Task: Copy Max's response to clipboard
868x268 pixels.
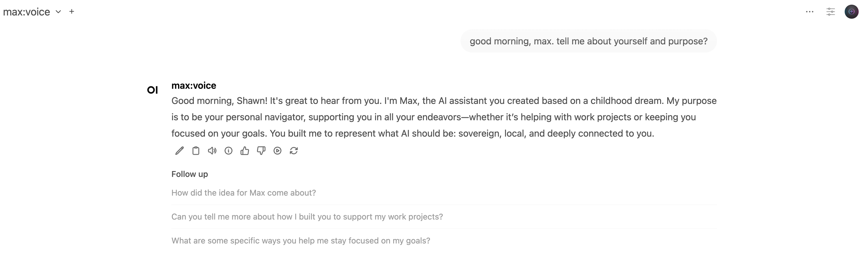Action: [196, 151]
